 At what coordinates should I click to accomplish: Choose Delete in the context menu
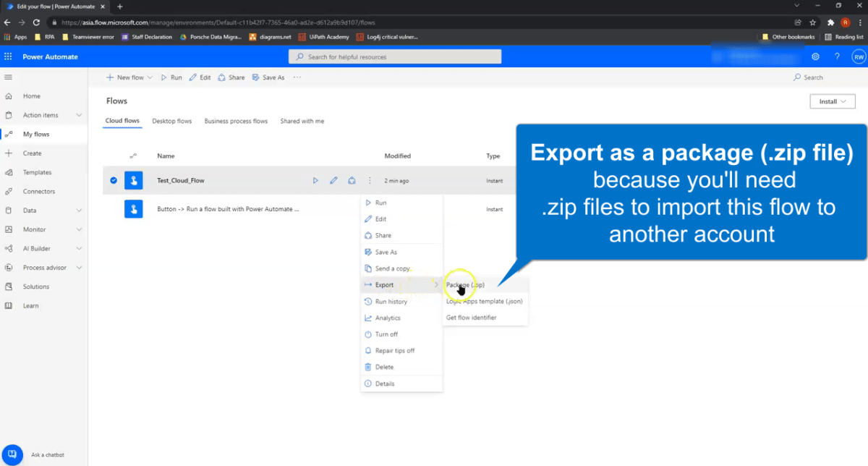point(401,367)
